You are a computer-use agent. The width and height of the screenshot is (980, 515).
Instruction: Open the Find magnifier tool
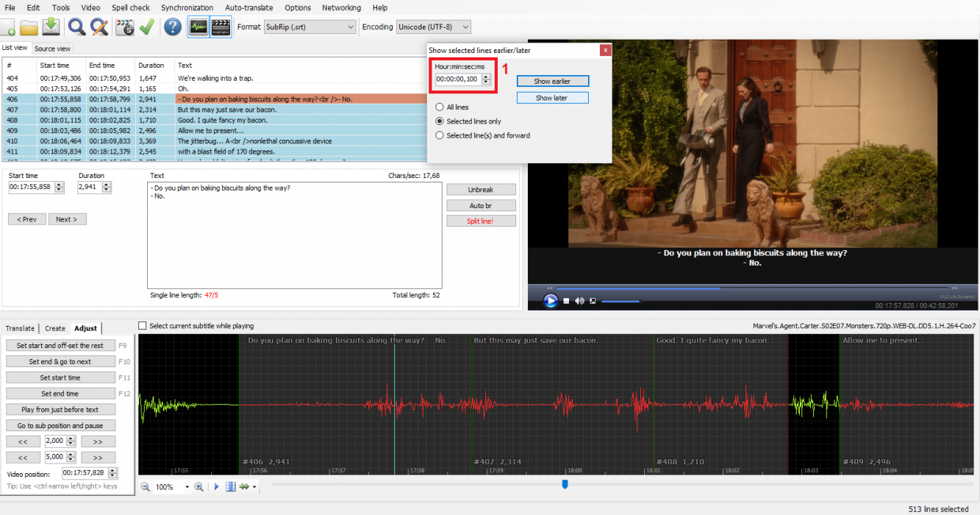(76, 27)
